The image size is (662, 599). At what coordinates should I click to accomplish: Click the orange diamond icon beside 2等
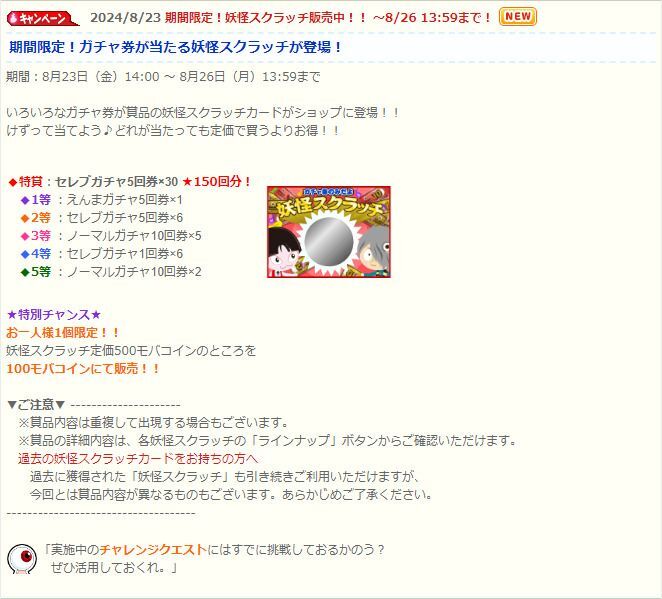coord(25,218)
